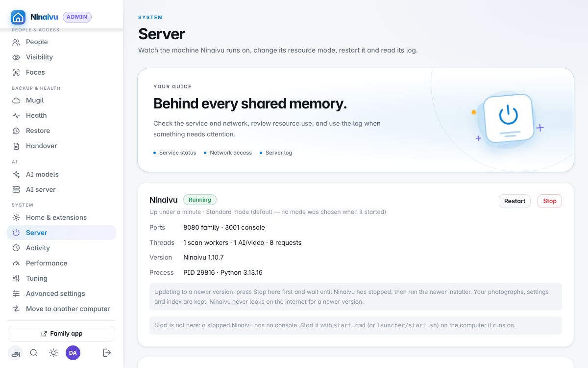Open search with the magnifier icon
The height and width of the screenshot is (368, 588).
coord(34,353)
